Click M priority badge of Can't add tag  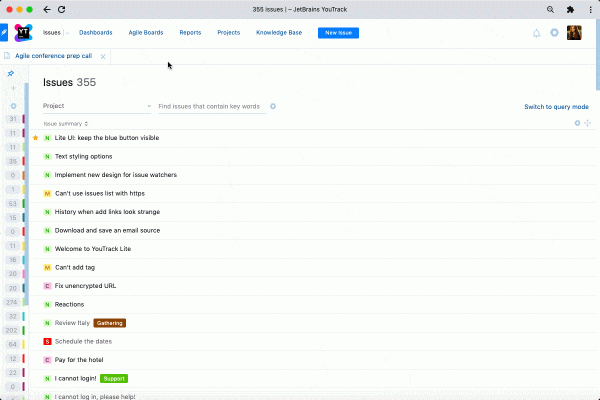click(x=47, y=268)
